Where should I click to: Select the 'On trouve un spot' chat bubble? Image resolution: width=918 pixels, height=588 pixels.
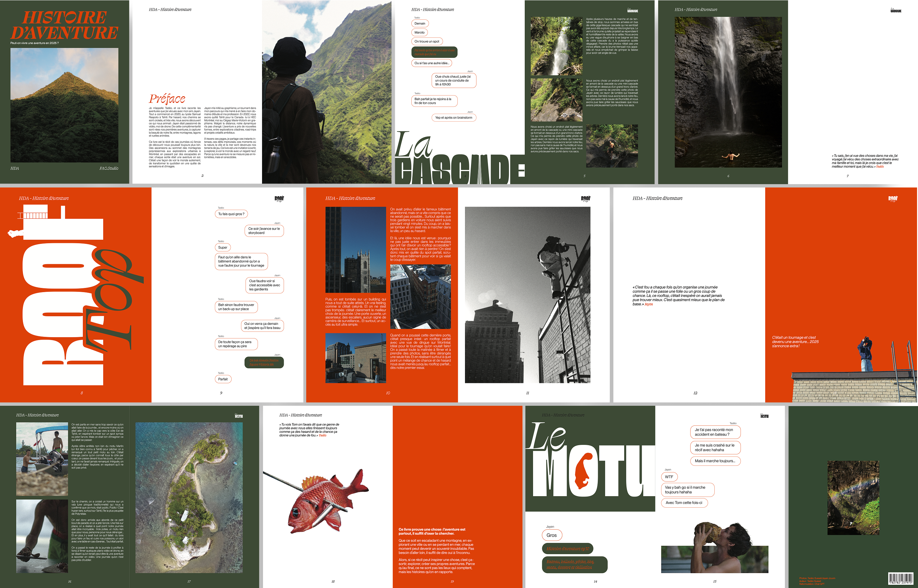click(427, 41)
